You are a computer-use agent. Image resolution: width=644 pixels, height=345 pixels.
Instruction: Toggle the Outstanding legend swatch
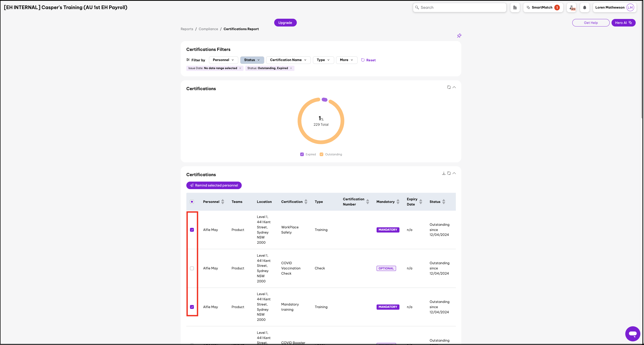321,154
